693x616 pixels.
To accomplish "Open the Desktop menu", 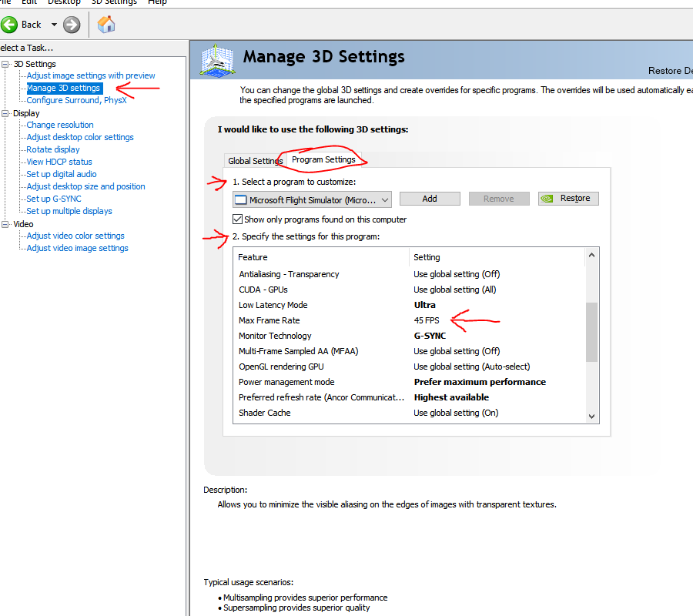I will 64,2.
